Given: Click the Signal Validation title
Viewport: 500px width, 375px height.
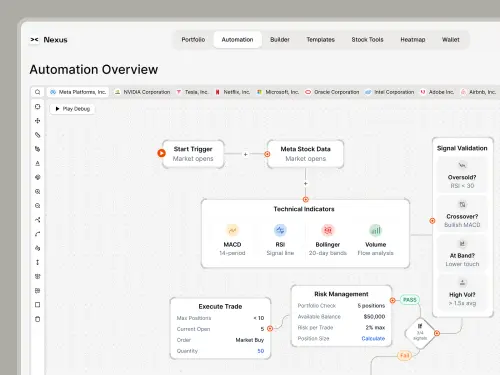Looking at the screenshot, I should coord(462,148).
